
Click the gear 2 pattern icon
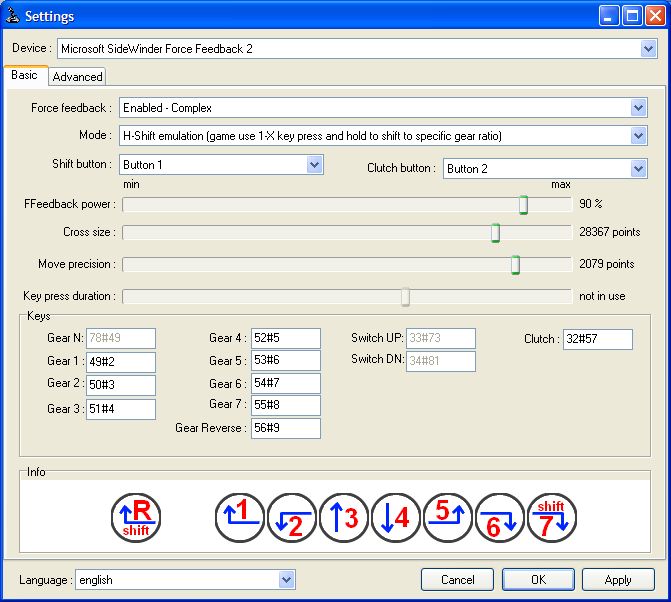point(292,518)
